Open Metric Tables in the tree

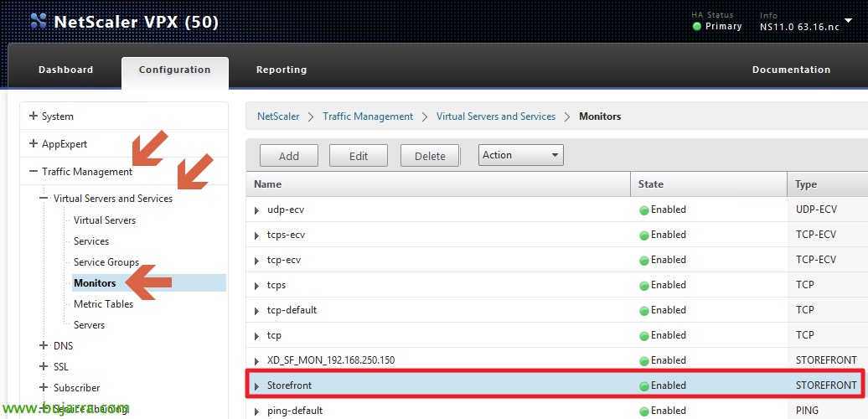(104, 304)
